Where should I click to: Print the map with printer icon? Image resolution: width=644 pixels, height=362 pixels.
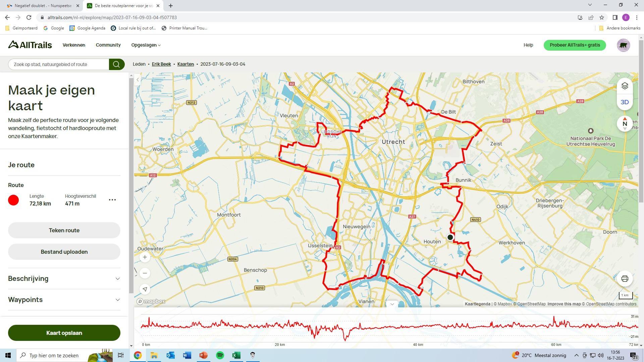(625, 279)
